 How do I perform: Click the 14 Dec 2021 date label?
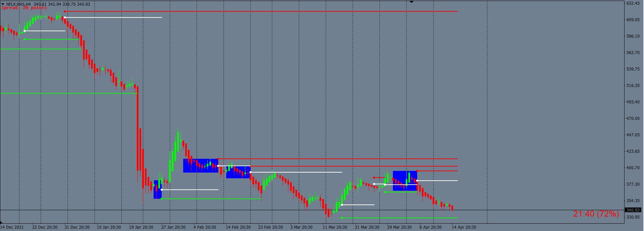(x=12, y=227)
